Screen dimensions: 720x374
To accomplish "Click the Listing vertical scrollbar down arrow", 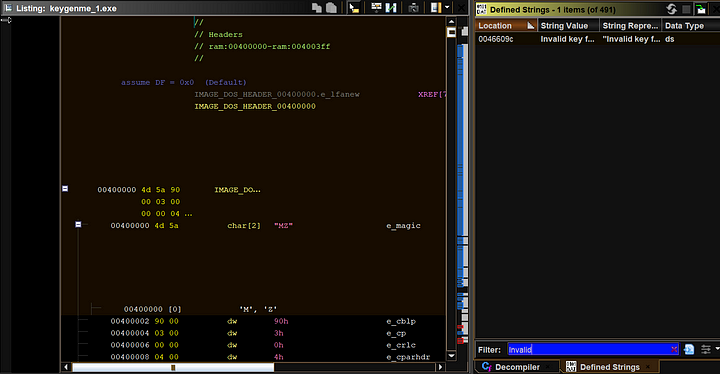I will (451, 356).
